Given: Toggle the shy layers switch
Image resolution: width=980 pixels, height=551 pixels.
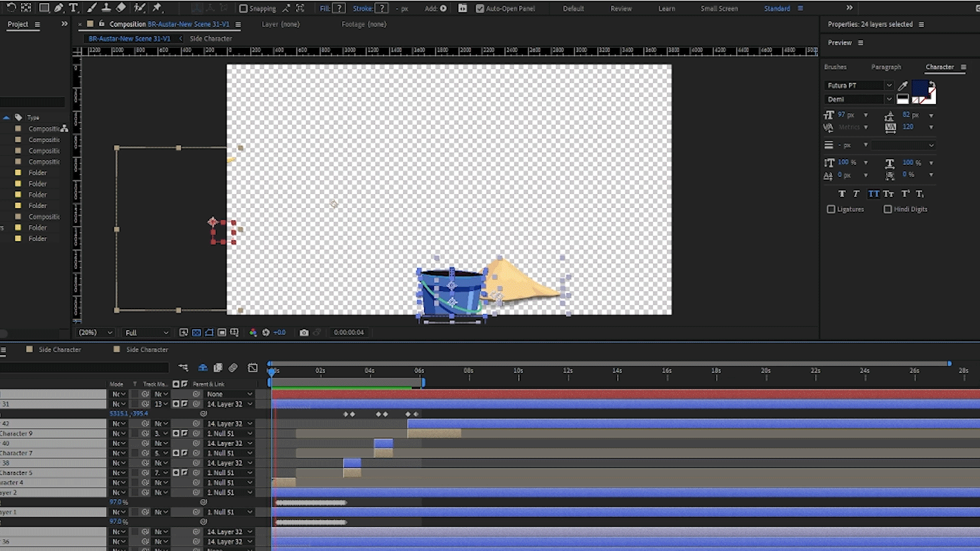Looking at the screenshot, I should pos(203,368).
